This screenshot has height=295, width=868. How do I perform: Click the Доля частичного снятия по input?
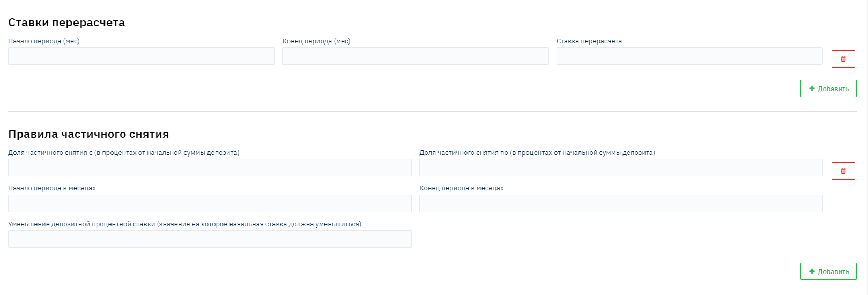tap(620, 168)
